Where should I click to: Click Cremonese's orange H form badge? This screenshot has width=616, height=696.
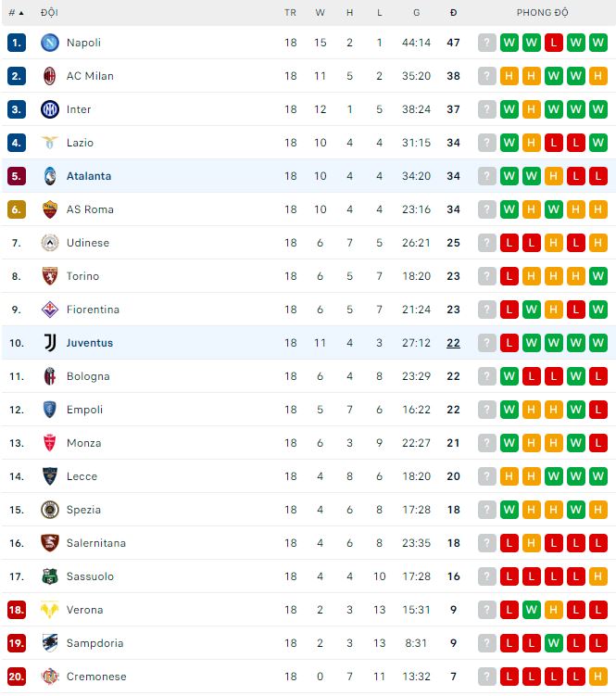point(598,677)
